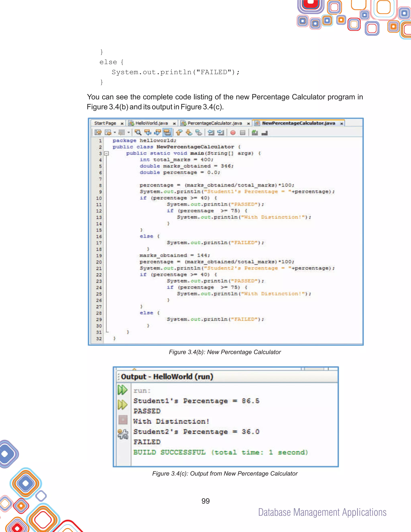Switch to the PercentageCalculator.java tab
Image resolution: width=411 pixels, height=532 pixels.
(215, 123)
